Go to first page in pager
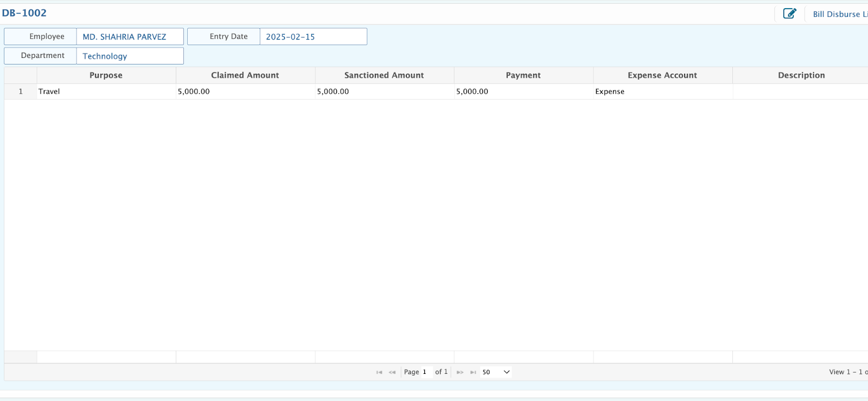Image resolution: width=868 pixels, height=401 pixels. [379, 372]
